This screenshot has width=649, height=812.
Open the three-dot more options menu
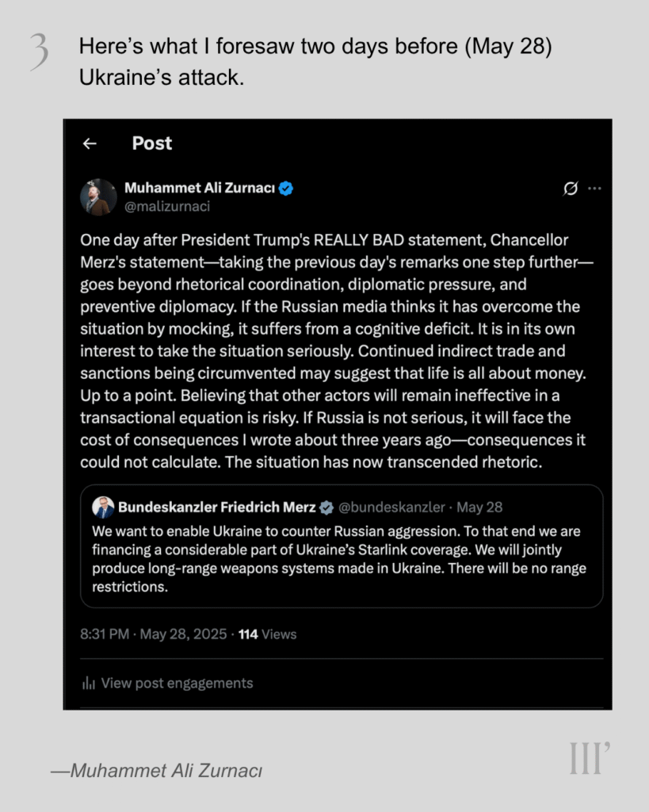[594, 189]
